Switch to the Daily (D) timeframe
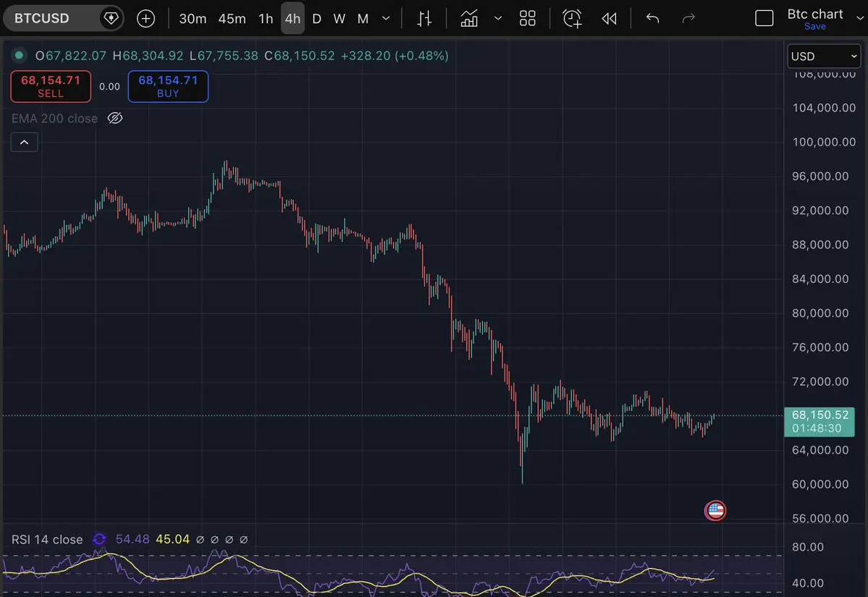868x597 pixels. pyautogui.click(x=316, y=18)
